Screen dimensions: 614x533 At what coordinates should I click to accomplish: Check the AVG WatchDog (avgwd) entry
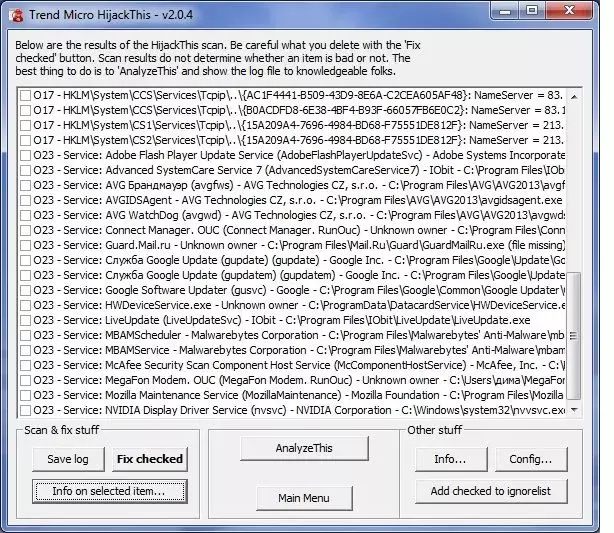pos(25,215)
